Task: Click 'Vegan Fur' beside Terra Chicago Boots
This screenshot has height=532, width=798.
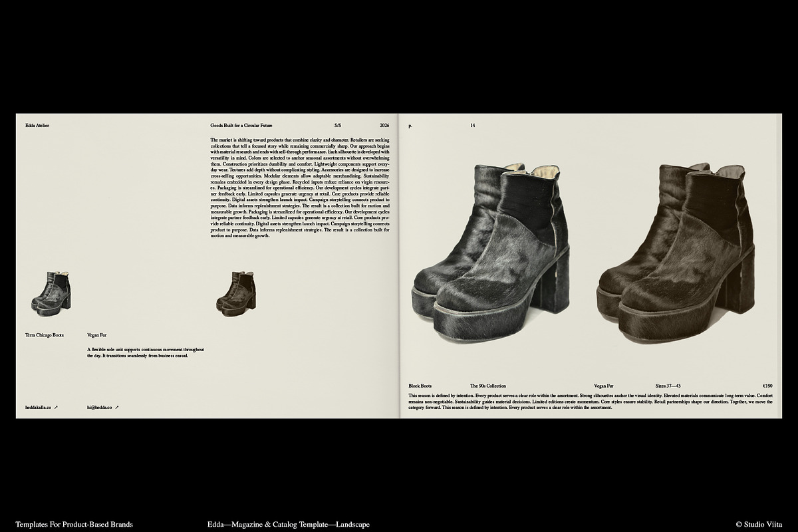Action: point(97,335)
